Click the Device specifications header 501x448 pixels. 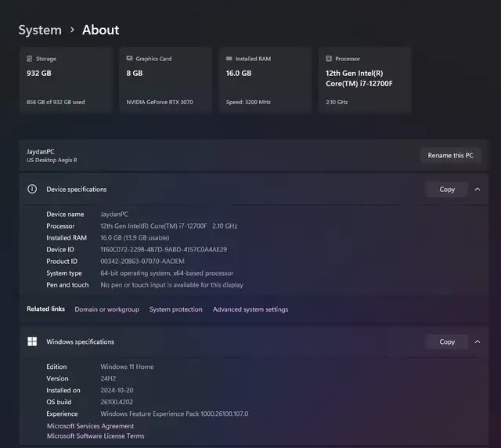254,190
